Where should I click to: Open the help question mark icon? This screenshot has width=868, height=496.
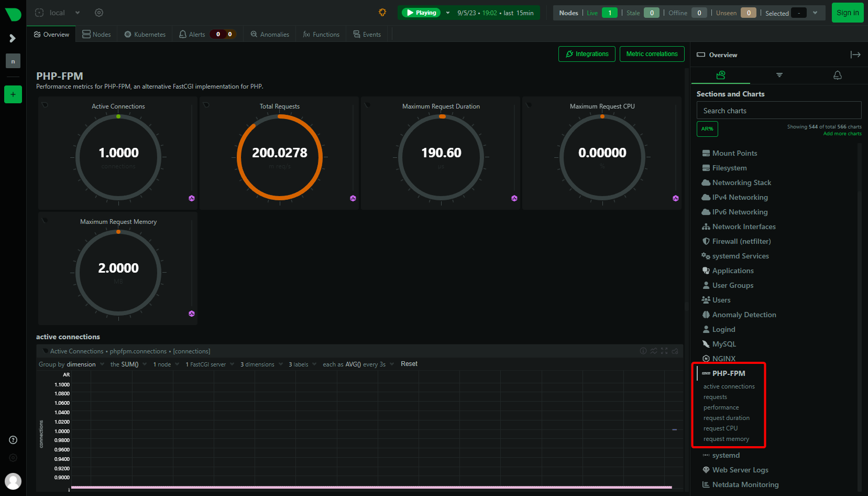click(13, 440)
